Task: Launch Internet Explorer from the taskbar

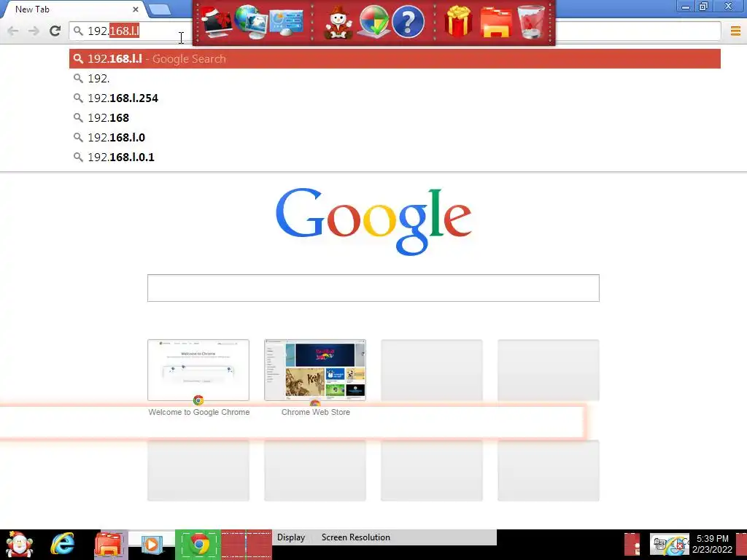Action: 63,544
